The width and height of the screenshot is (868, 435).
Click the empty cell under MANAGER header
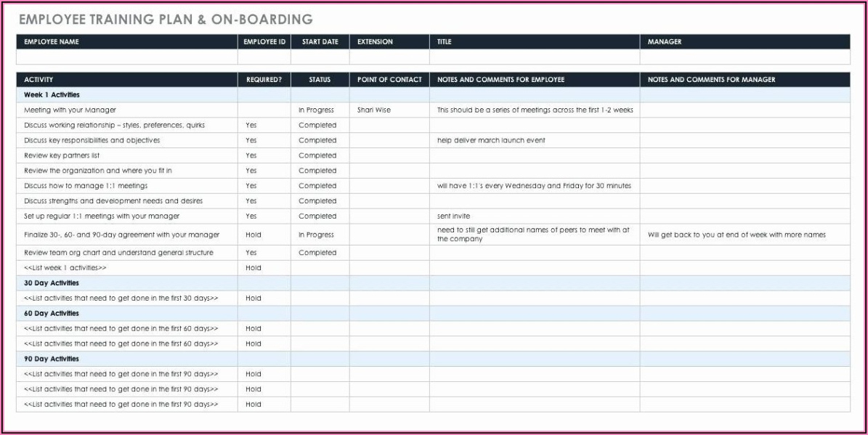(x=745, y=57)
